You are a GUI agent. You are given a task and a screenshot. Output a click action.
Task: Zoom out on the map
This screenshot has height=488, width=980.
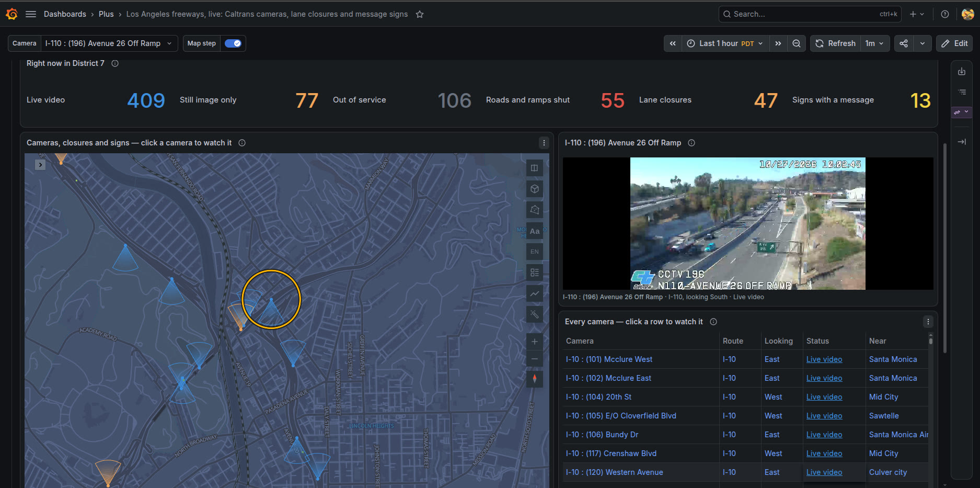point(534,359)
